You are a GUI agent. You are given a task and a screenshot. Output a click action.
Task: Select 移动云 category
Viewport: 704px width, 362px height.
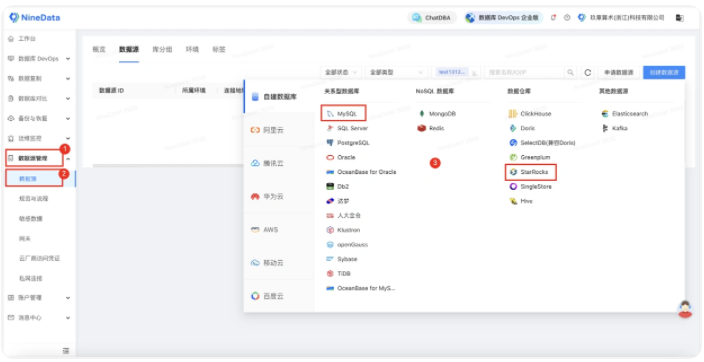(279, 263)
